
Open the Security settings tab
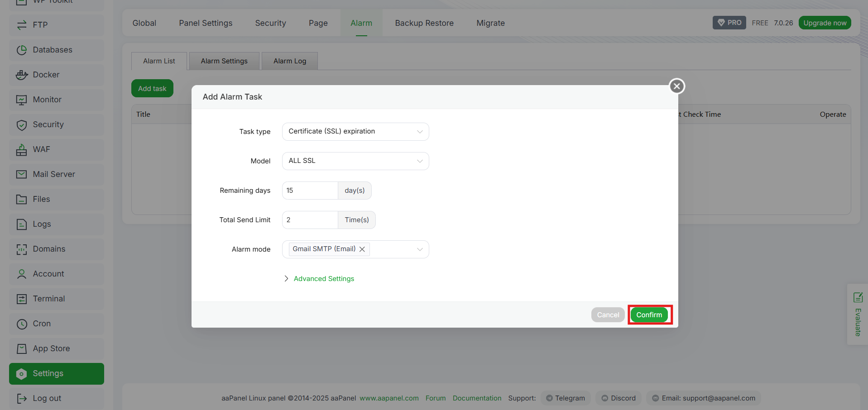(x=271, y=23)
